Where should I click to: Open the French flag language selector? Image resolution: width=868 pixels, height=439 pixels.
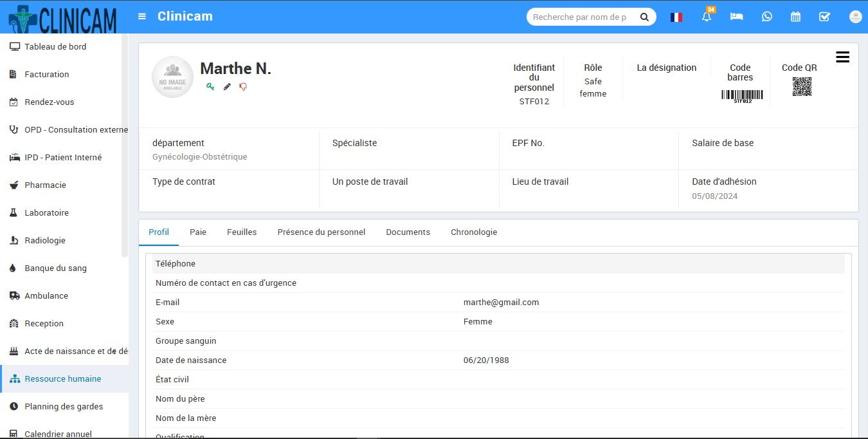pyautogui.click(x=676, y=17)
